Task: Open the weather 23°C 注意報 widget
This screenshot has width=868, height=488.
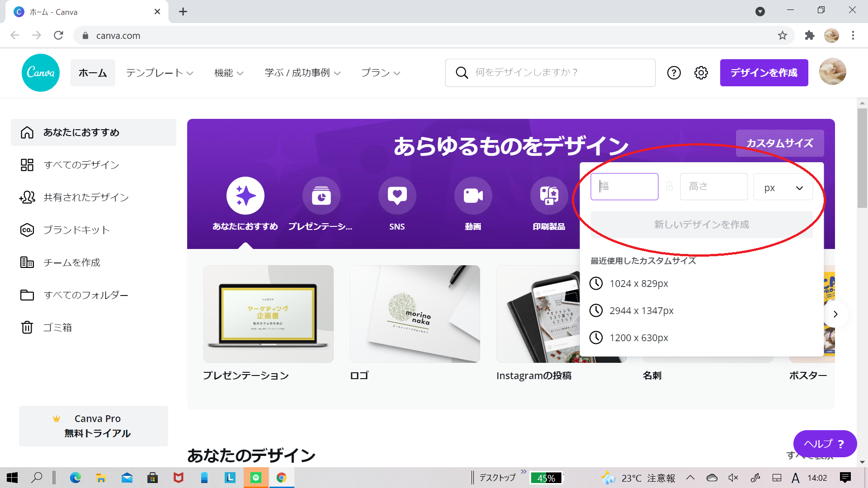Action: tap(639, 478)
